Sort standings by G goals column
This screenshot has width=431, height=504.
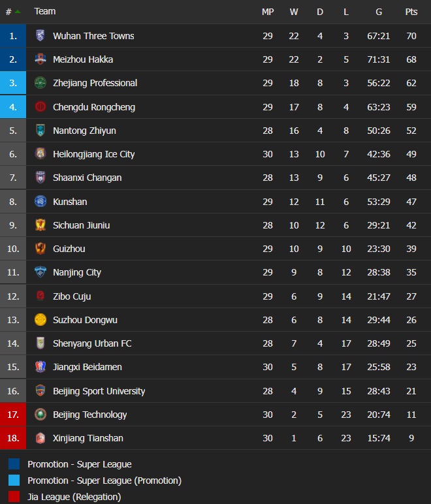point(379,12)
